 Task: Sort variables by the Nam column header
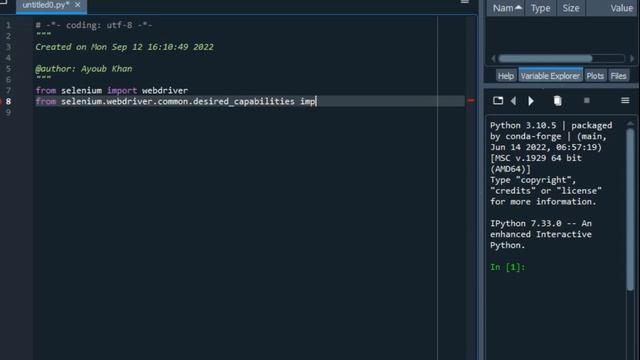[506, 8]
